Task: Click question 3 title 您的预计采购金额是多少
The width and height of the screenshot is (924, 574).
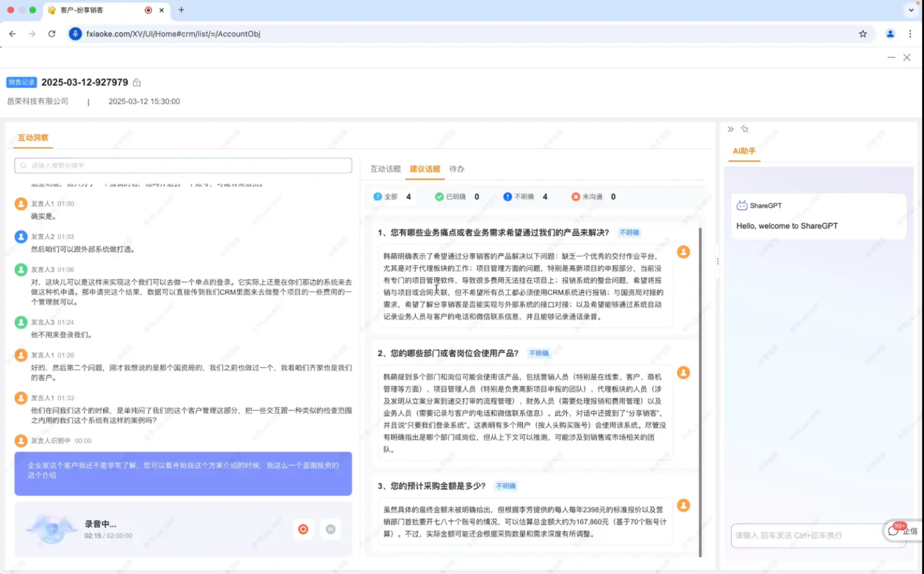Action: (x=431, y=486)
